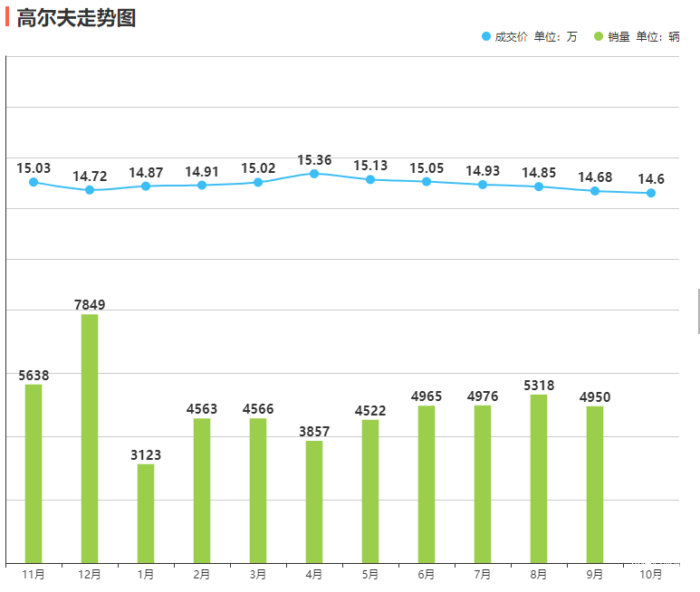Click the 3123 sales bar for 1月
Screen dimensions: 700x592
pos(146,513)
